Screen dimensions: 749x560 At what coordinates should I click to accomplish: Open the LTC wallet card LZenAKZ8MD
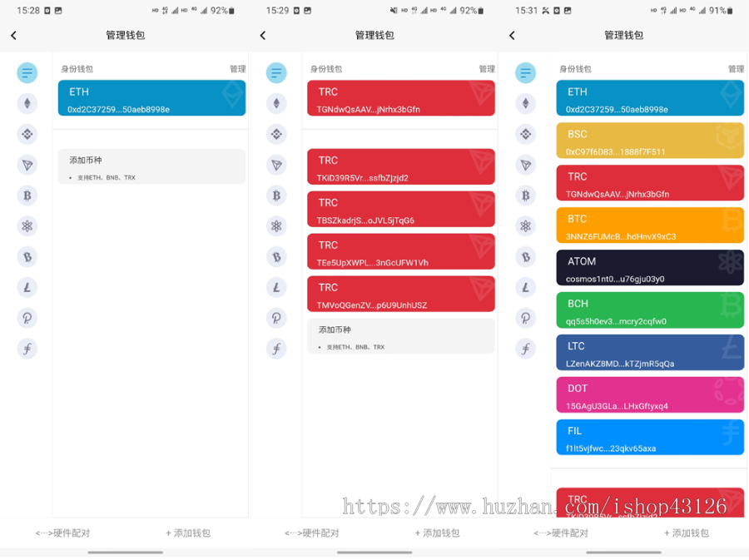click(x=650, y=353)
